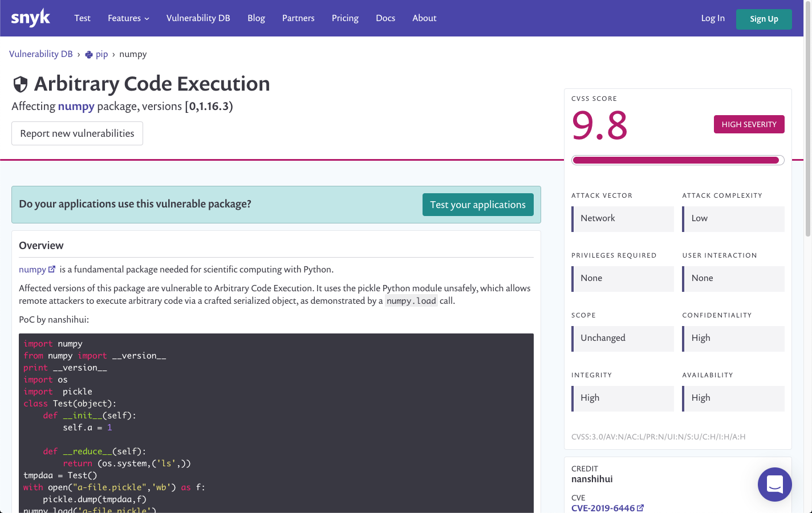
Task: Click the 9.8 CVSS score
Action: [x=600, y=125]
